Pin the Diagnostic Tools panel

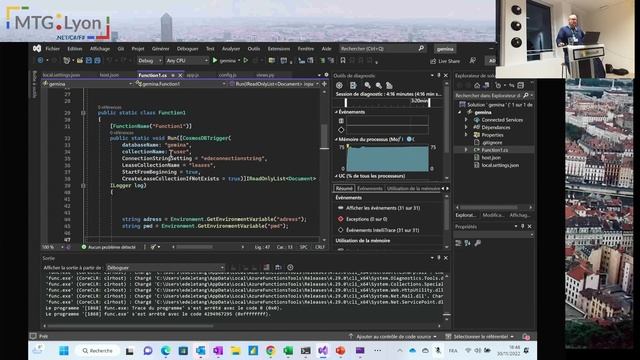(439, 76)
